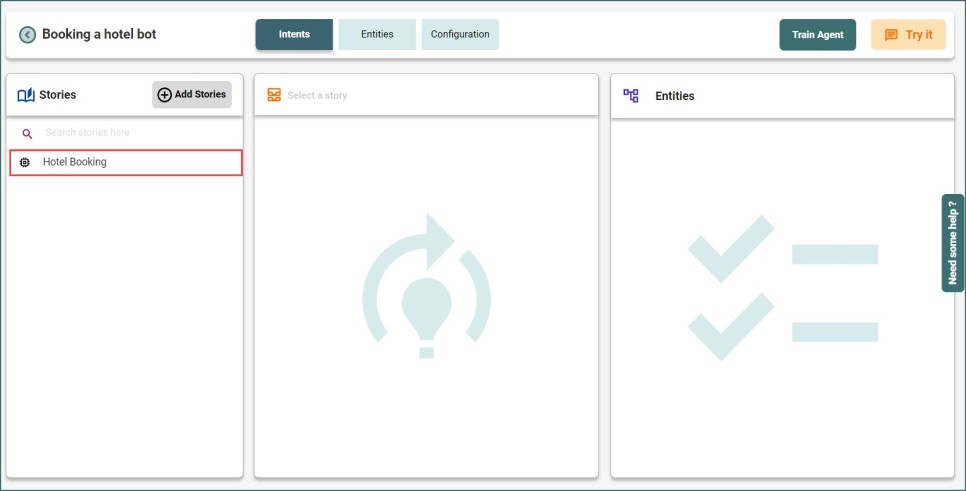Screen dimensions: 966x491
Task: Click the back arrow beside the bot title
Action: tap(27, 35)
